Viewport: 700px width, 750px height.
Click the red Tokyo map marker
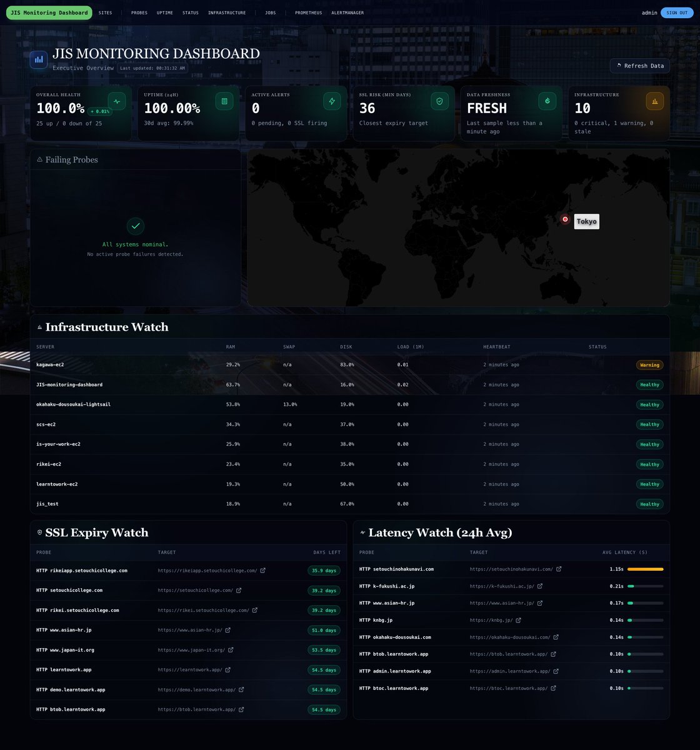565,219
